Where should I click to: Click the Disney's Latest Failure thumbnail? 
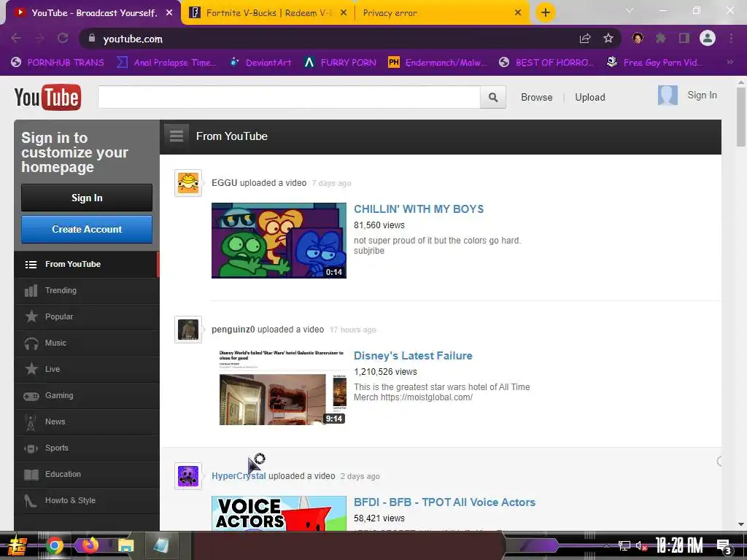(279, 387)
